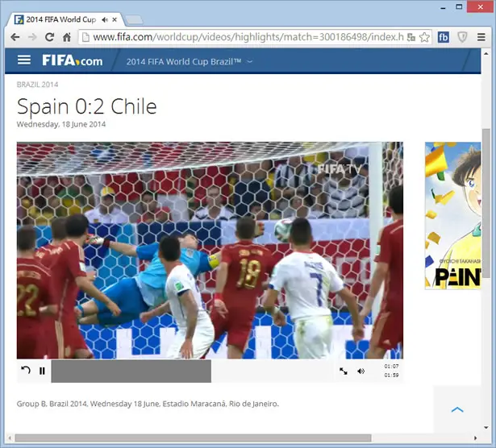
Task: Click the 'Wednesday, 18 June 2014' date text
Action: point(61,124)
